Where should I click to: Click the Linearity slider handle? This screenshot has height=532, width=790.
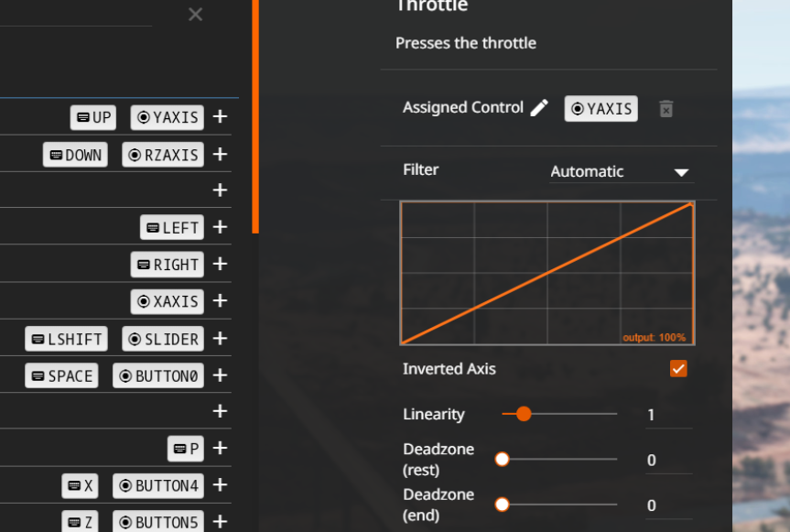click(x=524, y=414)
